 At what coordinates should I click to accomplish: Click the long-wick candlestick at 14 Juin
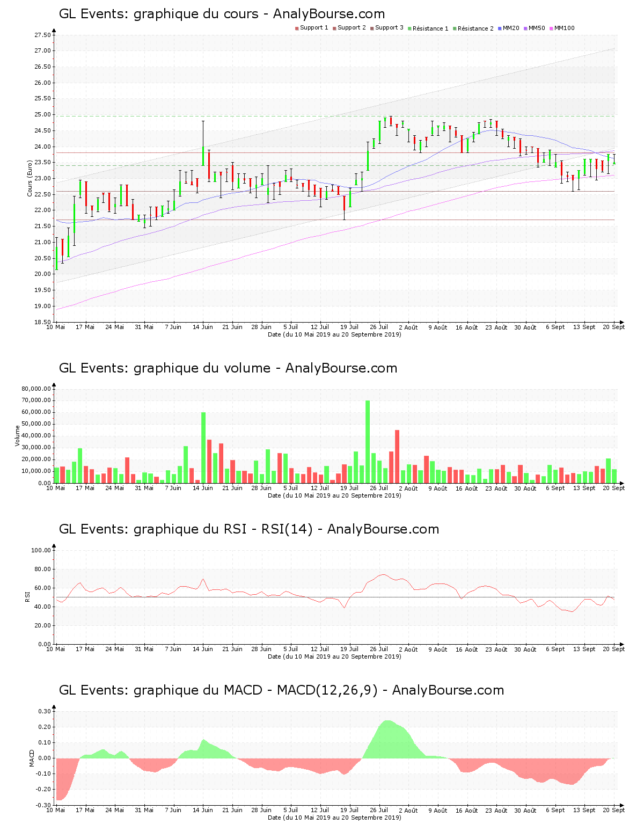203,143
